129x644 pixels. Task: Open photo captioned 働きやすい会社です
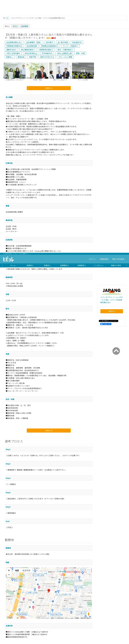coord(60,71)
